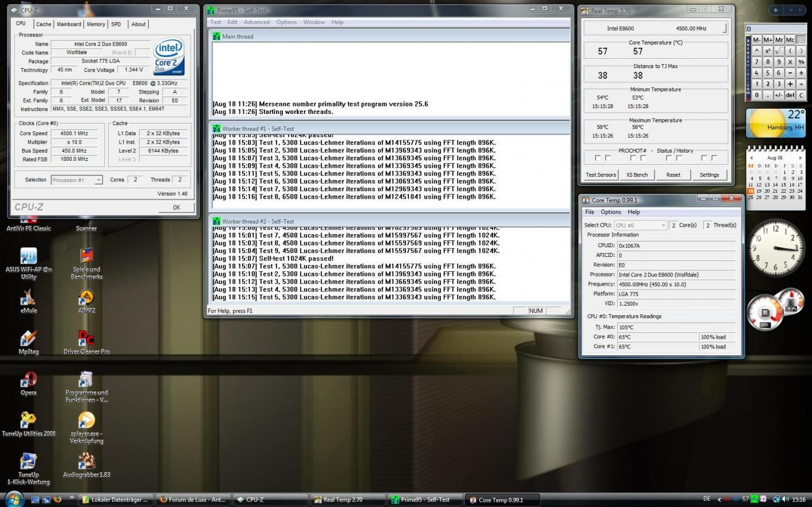Viewport: 812px width, 507px height.
Task: Launch ASUS WiFi-AP @n Utility icon
Action: pos(29,264)
